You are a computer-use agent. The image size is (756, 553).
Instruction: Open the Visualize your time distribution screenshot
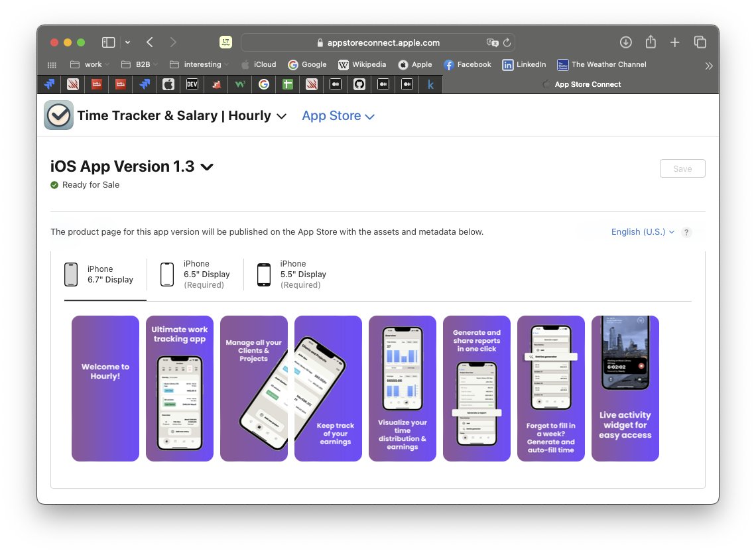(x=402, y=389)
